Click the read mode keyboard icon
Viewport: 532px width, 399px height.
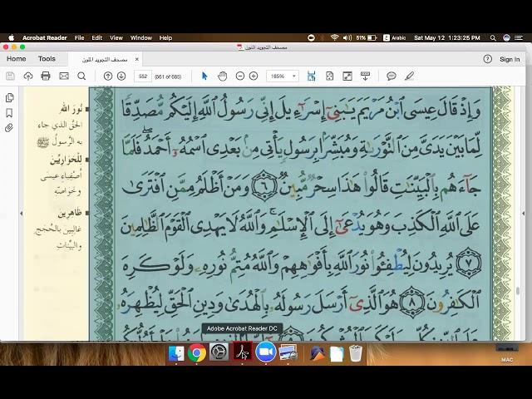click(x=365, y=76)
